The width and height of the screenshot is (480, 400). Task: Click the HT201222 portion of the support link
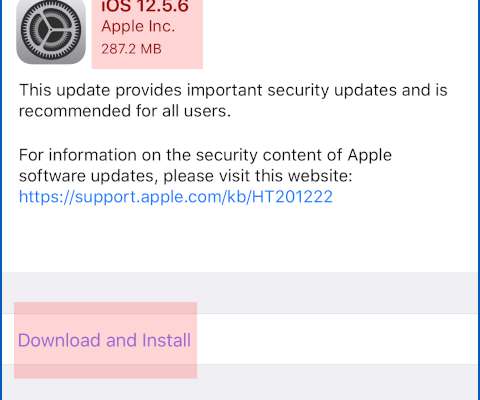(x=292, y=197)
